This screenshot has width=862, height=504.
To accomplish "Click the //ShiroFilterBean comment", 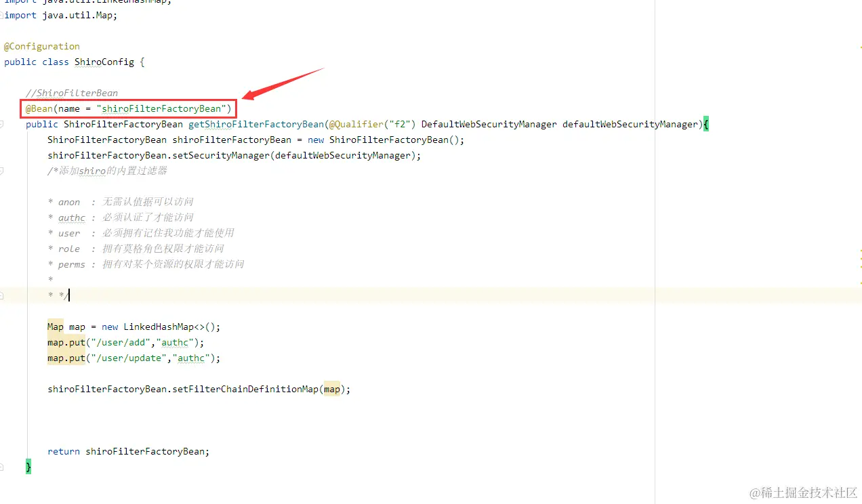I will (72, 93).
